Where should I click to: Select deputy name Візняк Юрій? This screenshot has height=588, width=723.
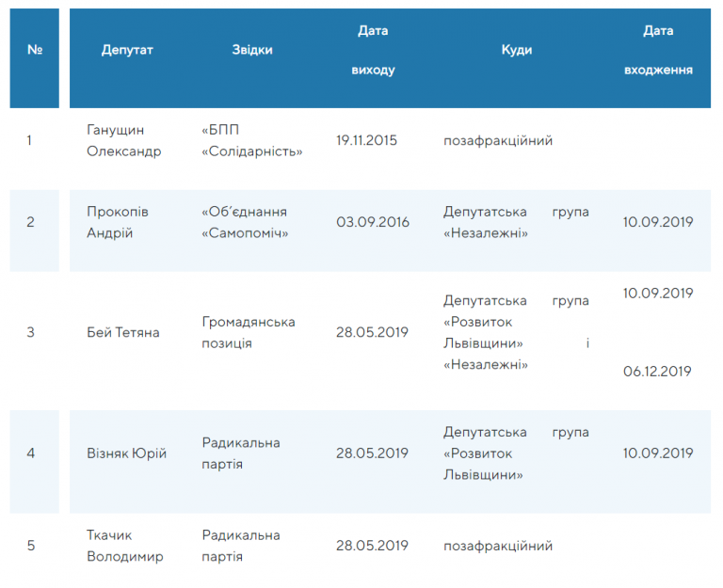pos(126,453)
